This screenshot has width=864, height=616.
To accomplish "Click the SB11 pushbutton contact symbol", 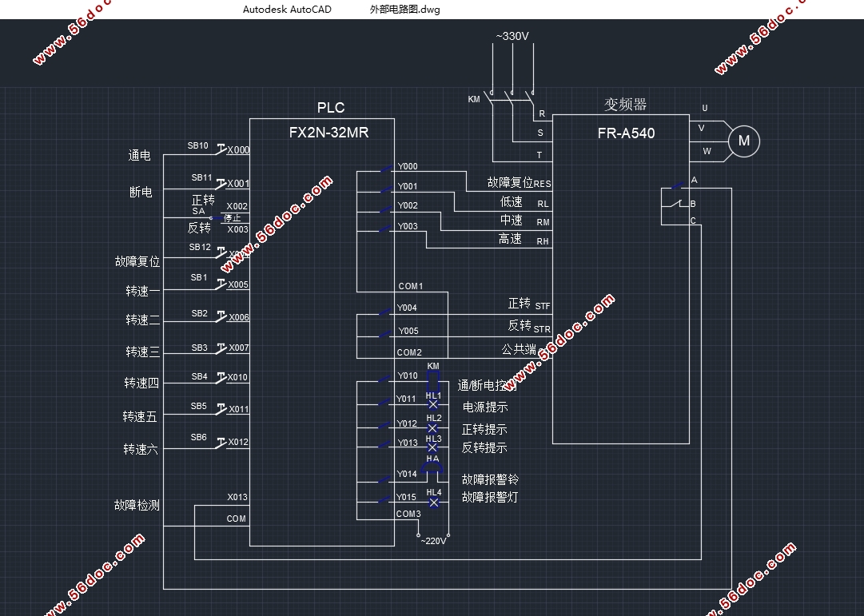I will tap(221, 183).
